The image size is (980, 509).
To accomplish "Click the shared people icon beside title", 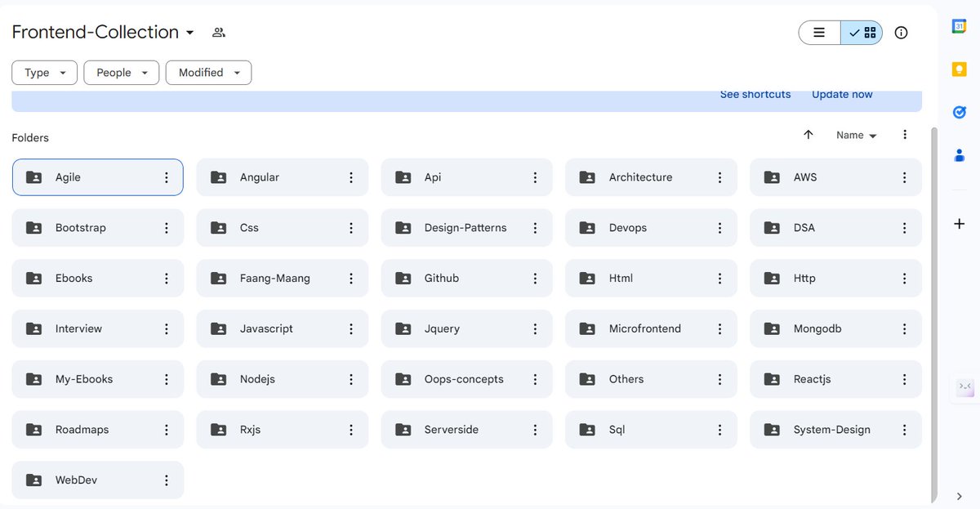I will tap(218, 33).
